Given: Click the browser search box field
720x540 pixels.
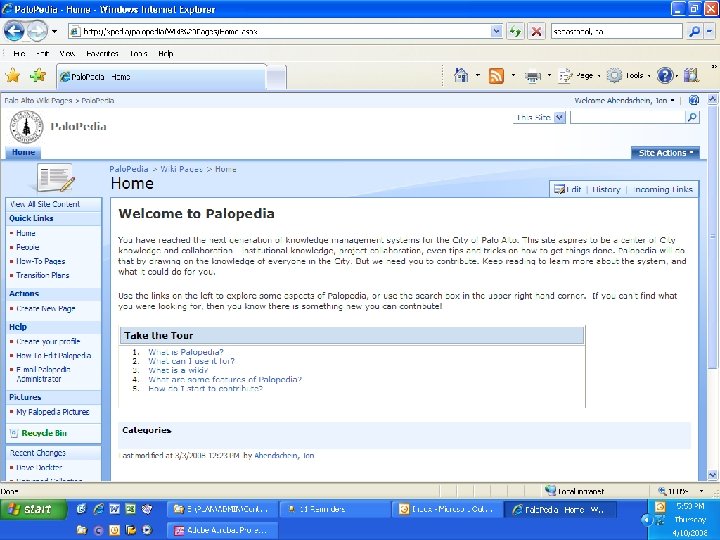Looking at the screenshot, I should pos(617,31).
